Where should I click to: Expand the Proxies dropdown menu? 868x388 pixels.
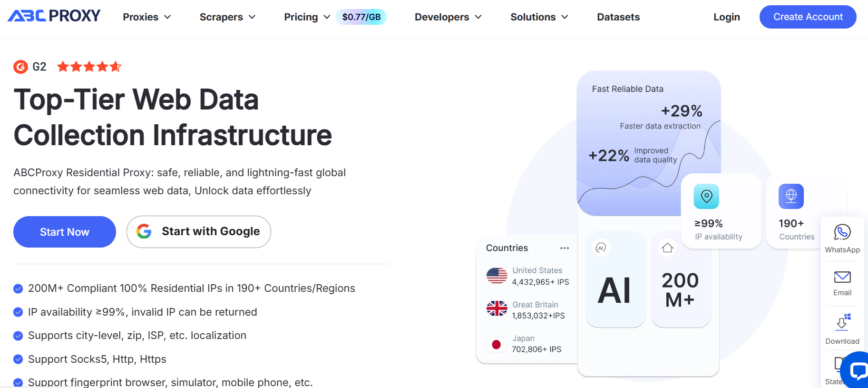pyautogui.click(x=146, y=17)
